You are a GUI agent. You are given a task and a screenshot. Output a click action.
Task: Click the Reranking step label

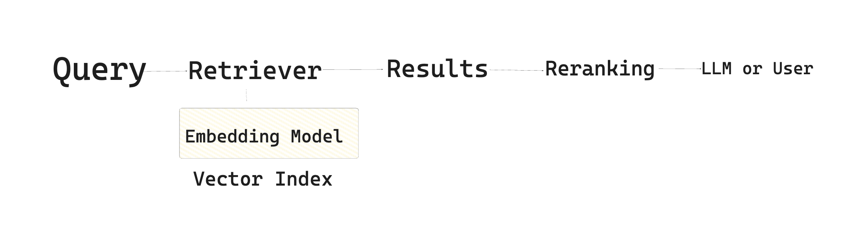click(600, 69)
